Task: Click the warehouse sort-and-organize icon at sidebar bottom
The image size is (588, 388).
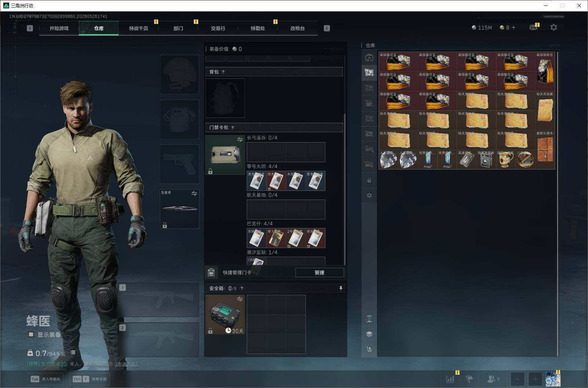Action: pyautogui.click(x=369, y=349)
